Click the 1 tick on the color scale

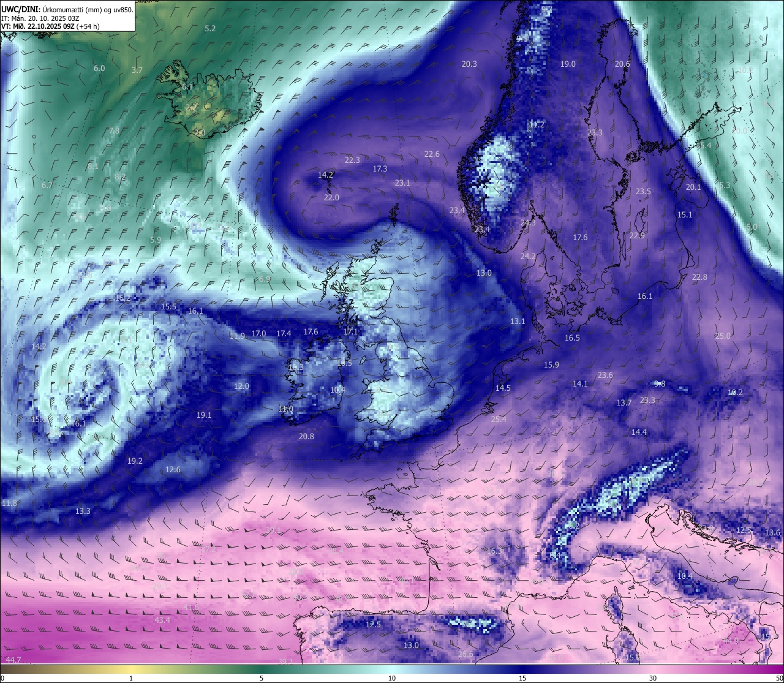click(131, 678)
